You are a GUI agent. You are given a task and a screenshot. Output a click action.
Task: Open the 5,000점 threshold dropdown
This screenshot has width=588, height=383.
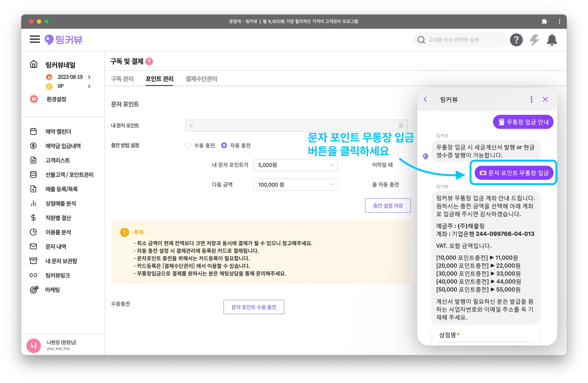coord(295,165)
